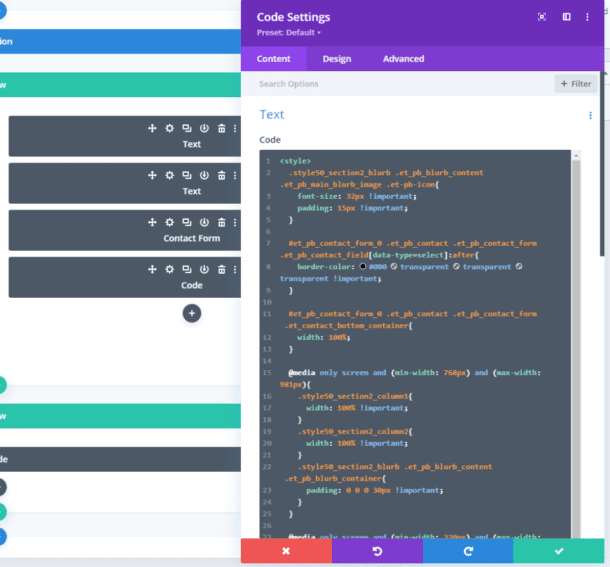The width and height of the screenshot is (610, 567).
Task: Undo last change in settings footer
Action: (377, 551)
